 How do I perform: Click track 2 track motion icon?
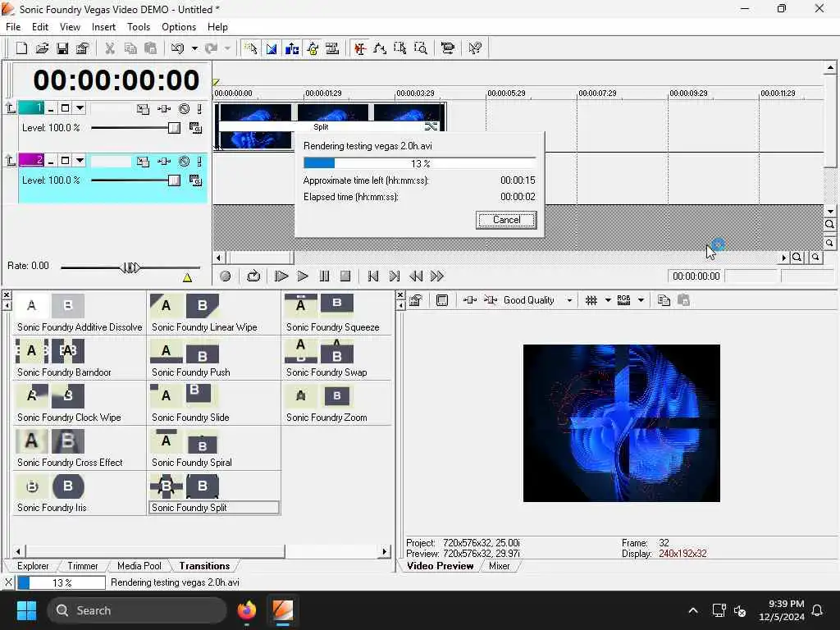tap(143, 162)
